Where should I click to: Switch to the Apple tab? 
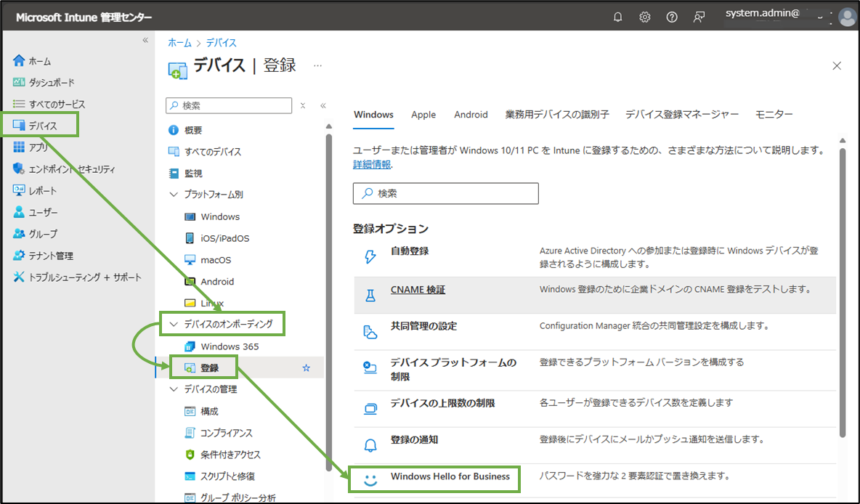pos(423,114)
